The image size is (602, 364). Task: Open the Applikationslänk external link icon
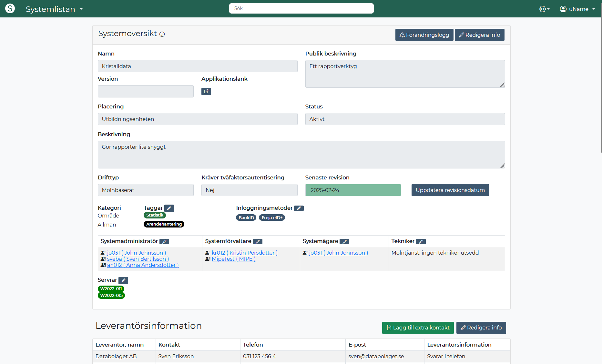point(206,91)
